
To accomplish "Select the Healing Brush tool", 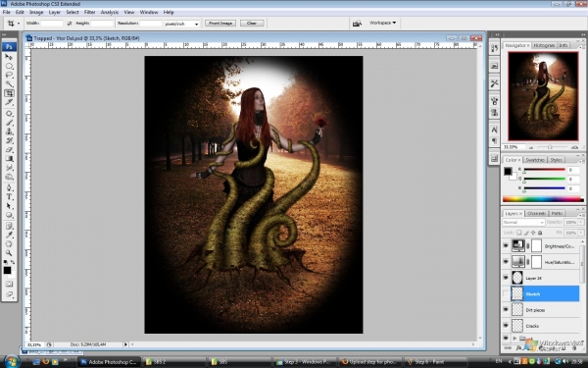I will [9, 114].
